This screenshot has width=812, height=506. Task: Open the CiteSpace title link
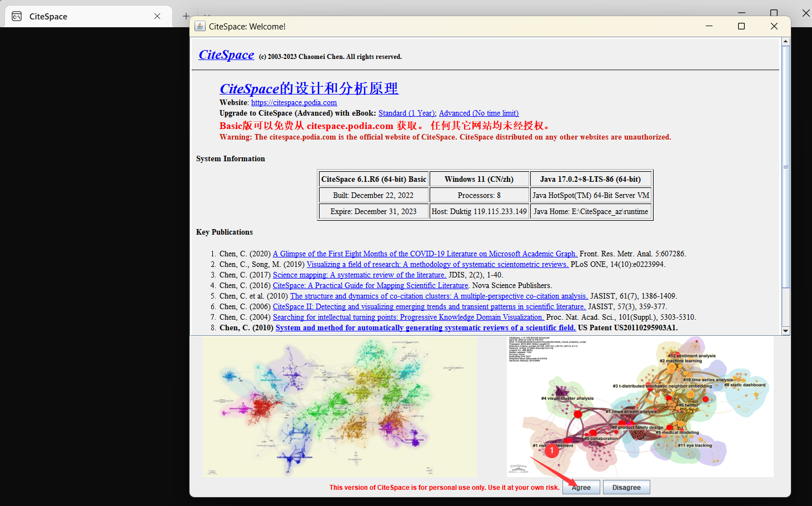(x=227, y=54)
